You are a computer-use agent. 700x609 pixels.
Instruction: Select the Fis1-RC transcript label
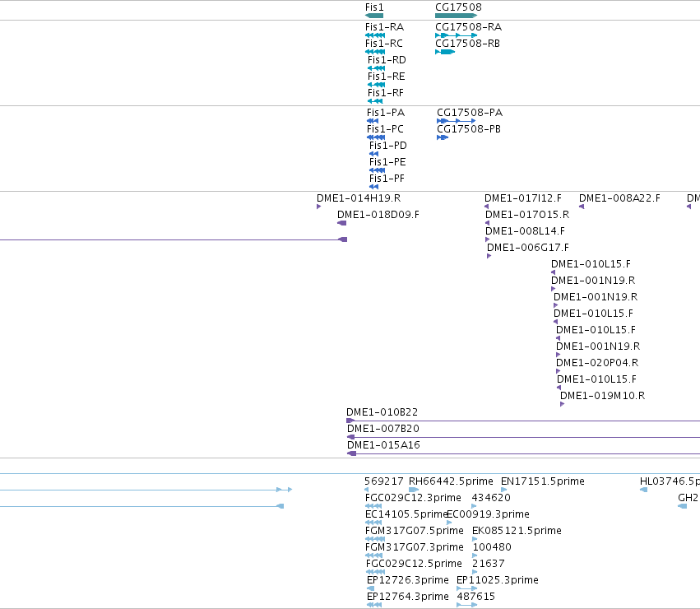(x=384, y=44)
